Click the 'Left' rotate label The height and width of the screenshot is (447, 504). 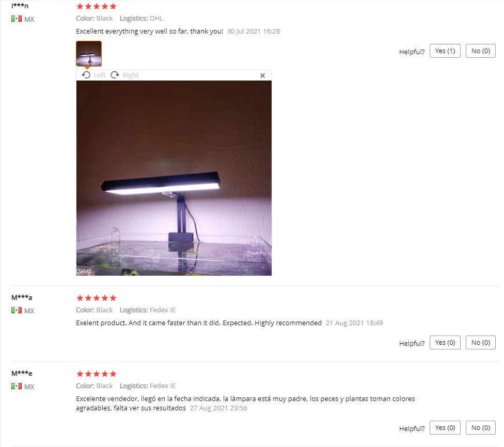click(x=100, y=75)
